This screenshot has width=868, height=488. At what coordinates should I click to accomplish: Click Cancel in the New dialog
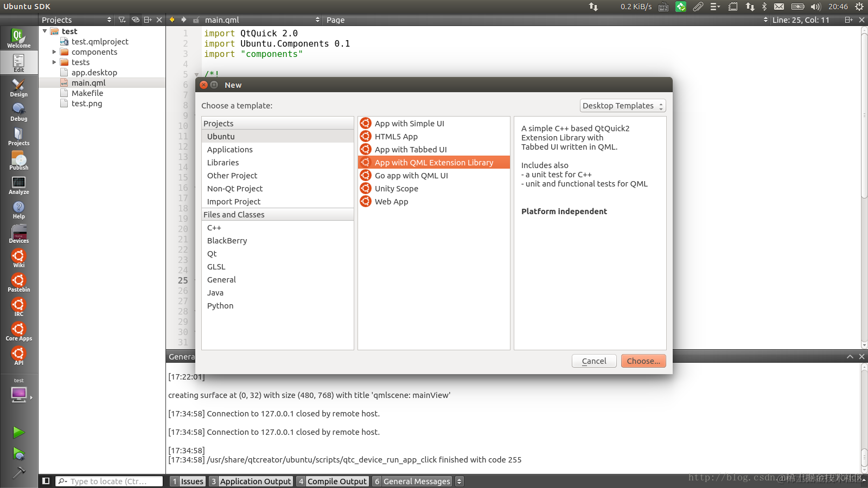pyautogui.click(x=594, y=361)
